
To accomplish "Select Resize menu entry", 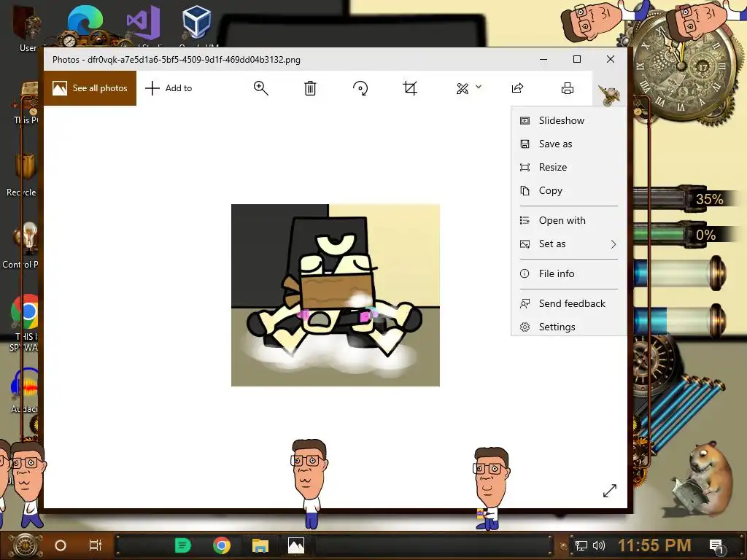I will [569, 167].
